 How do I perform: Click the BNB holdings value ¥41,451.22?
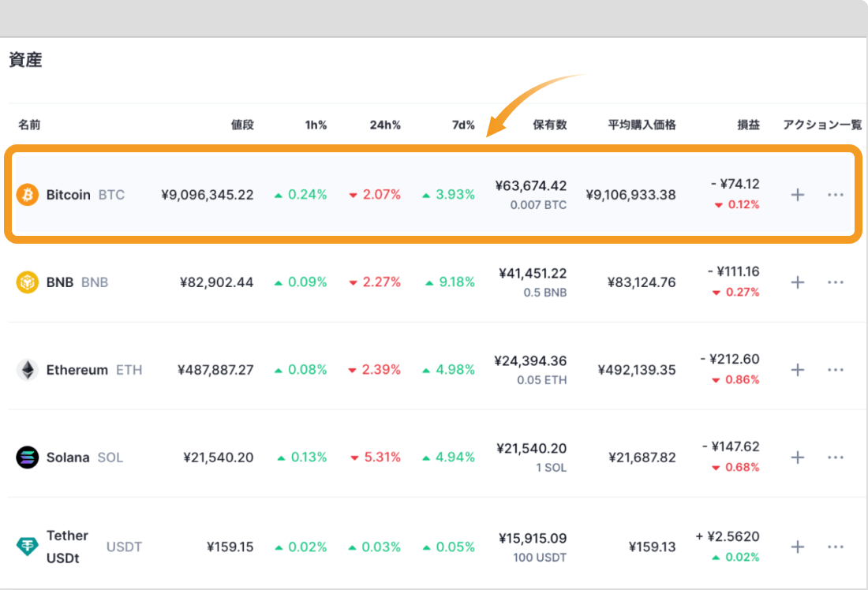coord(533,274)
